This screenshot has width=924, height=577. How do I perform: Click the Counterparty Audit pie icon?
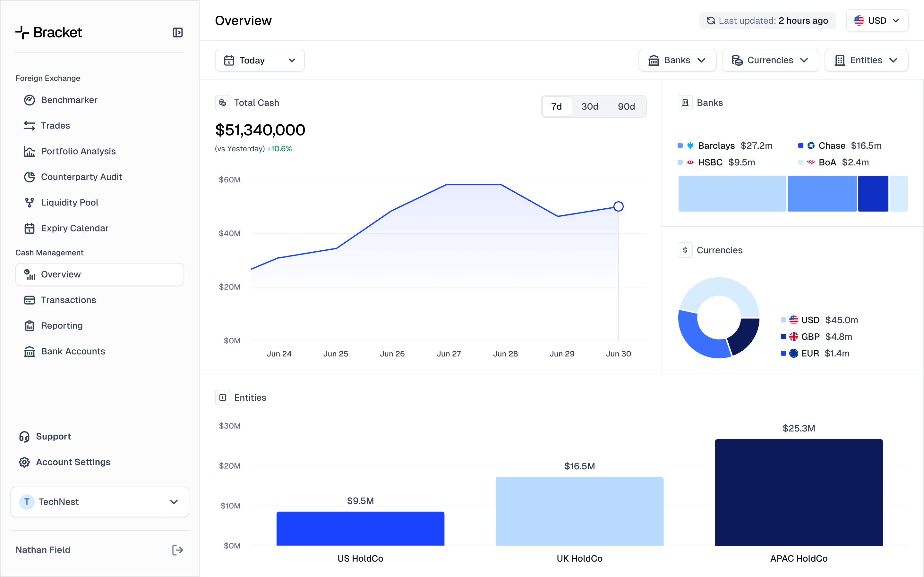tap(30, 177)
